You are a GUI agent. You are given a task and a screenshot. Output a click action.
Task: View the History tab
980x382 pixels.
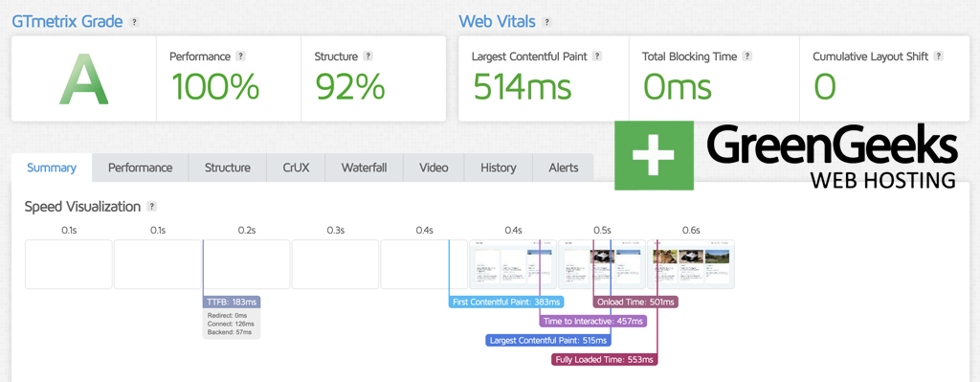coord(498,168)
